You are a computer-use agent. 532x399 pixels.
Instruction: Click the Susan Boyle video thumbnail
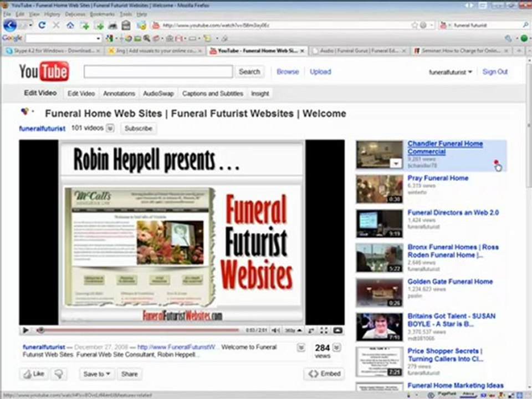[x=379, y=327]
